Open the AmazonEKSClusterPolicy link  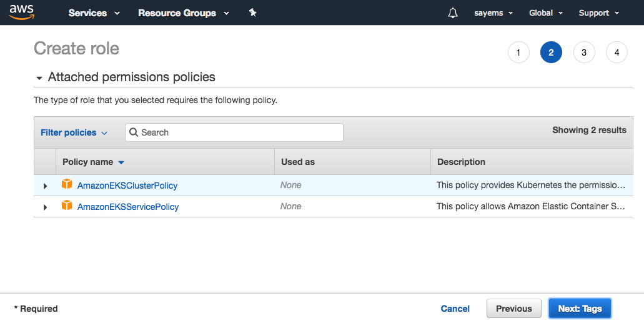pos(127,186)
